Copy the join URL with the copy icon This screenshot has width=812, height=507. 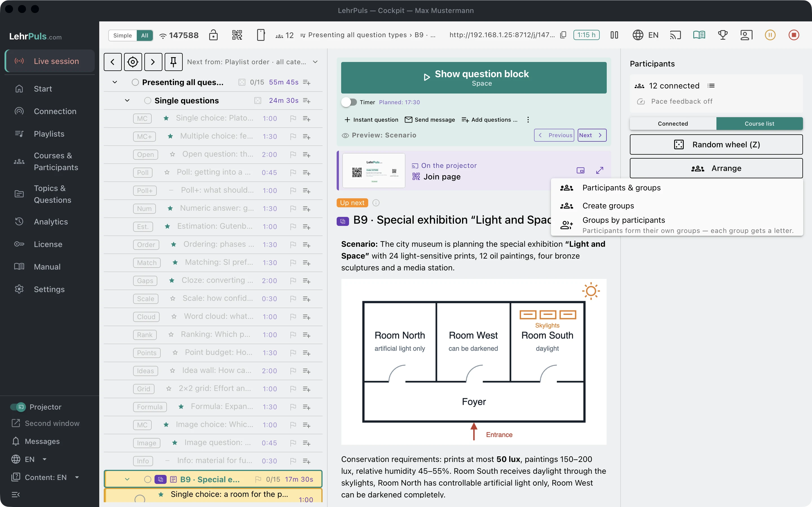click(563, 35)
